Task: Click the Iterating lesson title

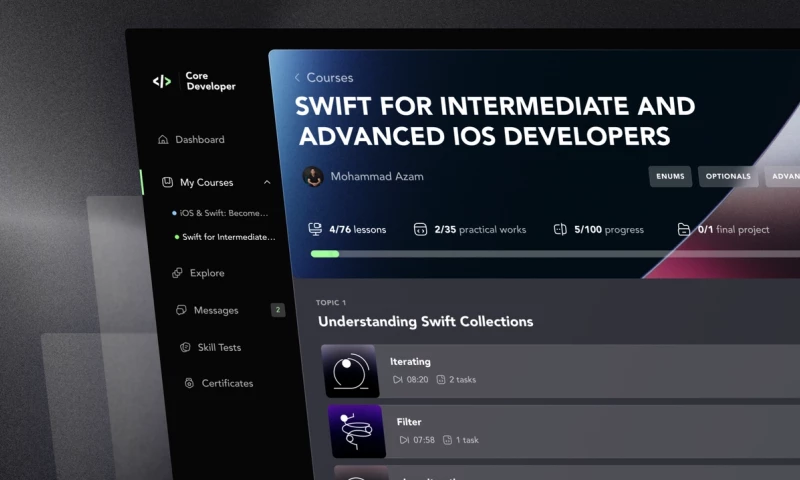Action: pos(410,362)
